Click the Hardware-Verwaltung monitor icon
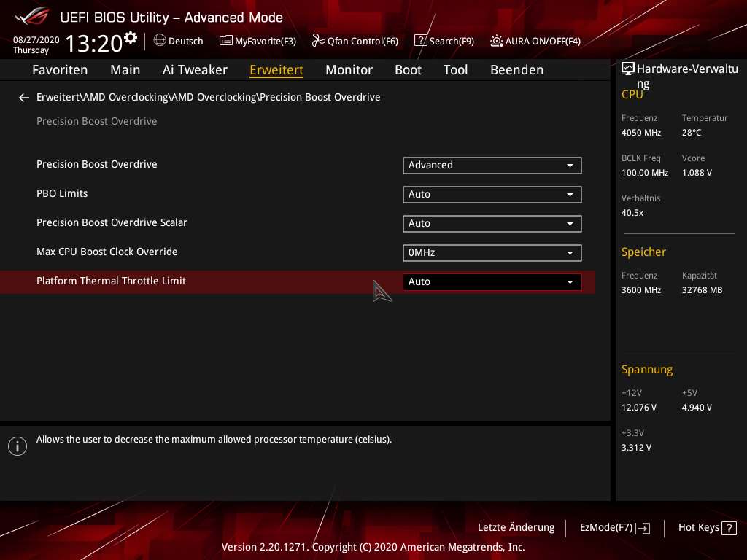 628,69
